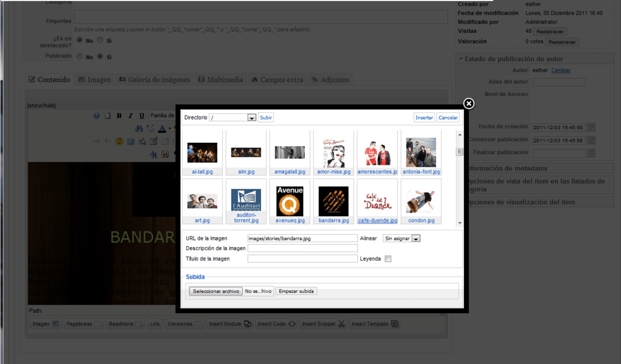This screenshot has height=364, width=621.
Task: Switch to the Galería de imágenes tab
Action: 155,80
